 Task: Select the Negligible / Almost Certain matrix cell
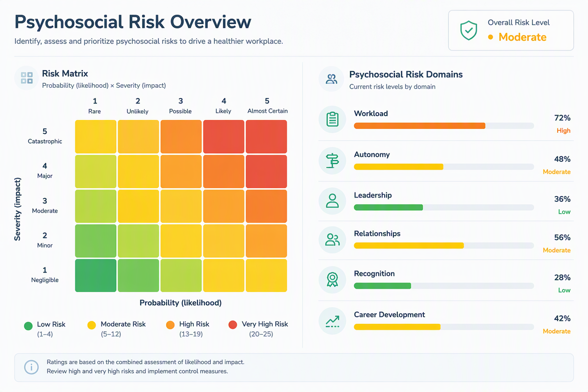click(x=266, y=276)
